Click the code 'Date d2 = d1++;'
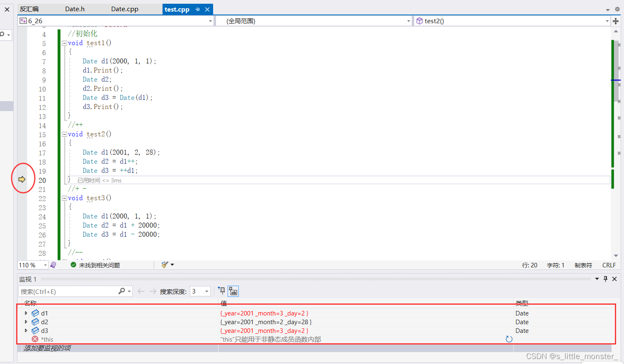This screenshot has height=364, width=624. pos(110,162)
